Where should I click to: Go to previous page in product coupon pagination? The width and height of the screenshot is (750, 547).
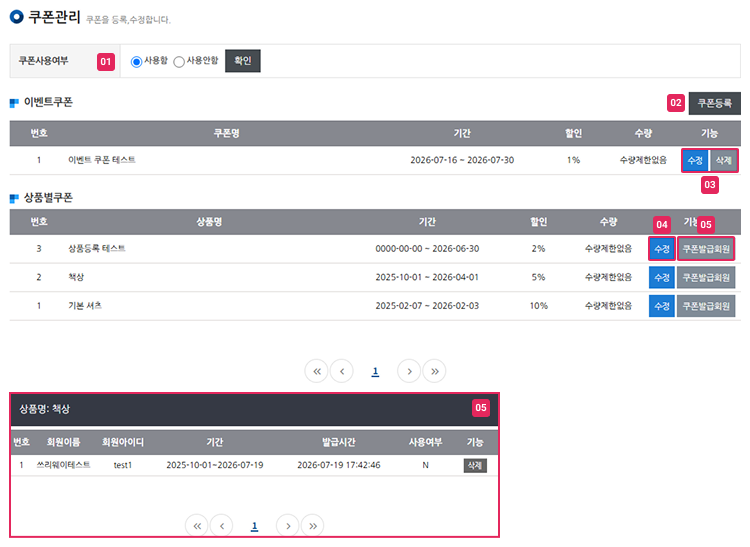click(342, 371)
